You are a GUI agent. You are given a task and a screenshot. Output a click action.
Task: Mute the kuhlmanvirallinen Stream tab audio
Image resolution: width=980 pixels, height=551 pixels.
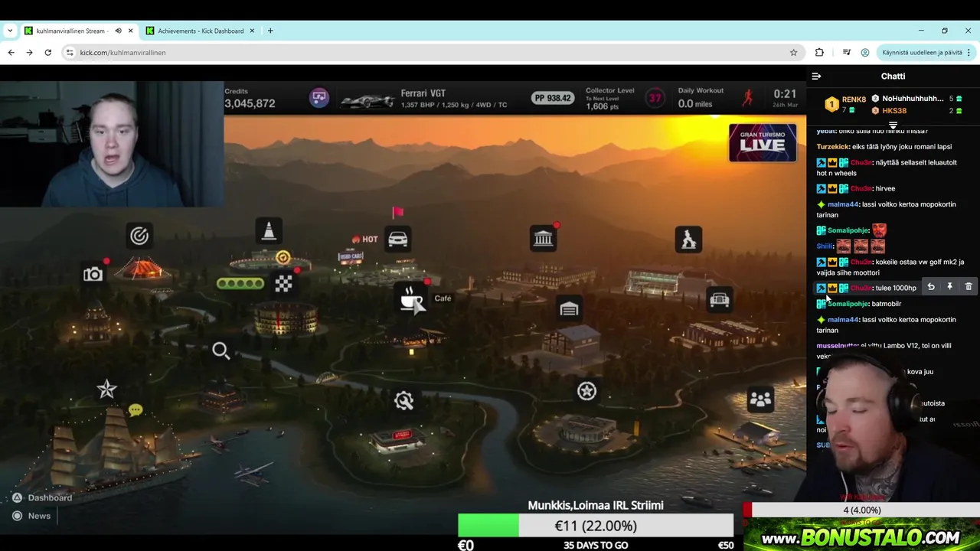coord(118,31)
